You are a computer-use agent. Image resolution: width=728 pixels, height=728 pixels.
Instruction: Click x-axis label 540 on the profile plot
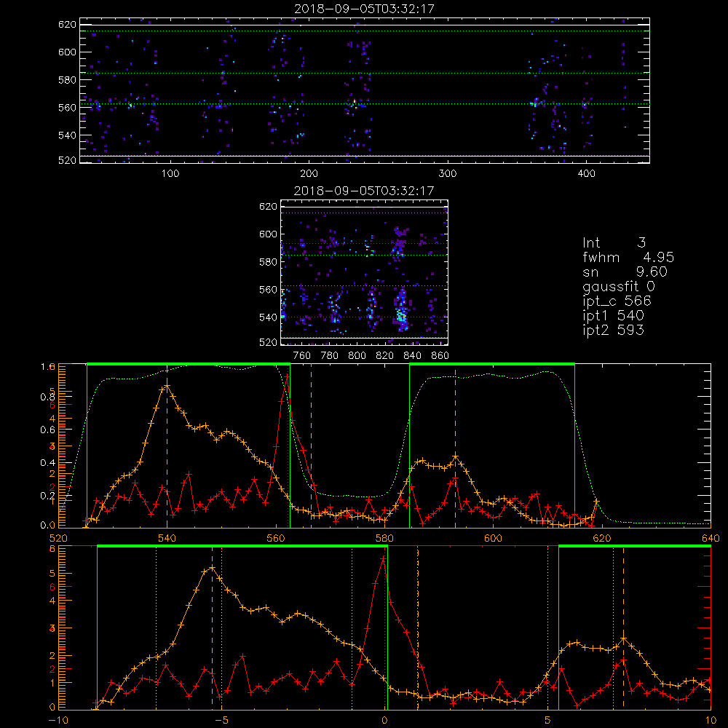click(x=167, y=538)
